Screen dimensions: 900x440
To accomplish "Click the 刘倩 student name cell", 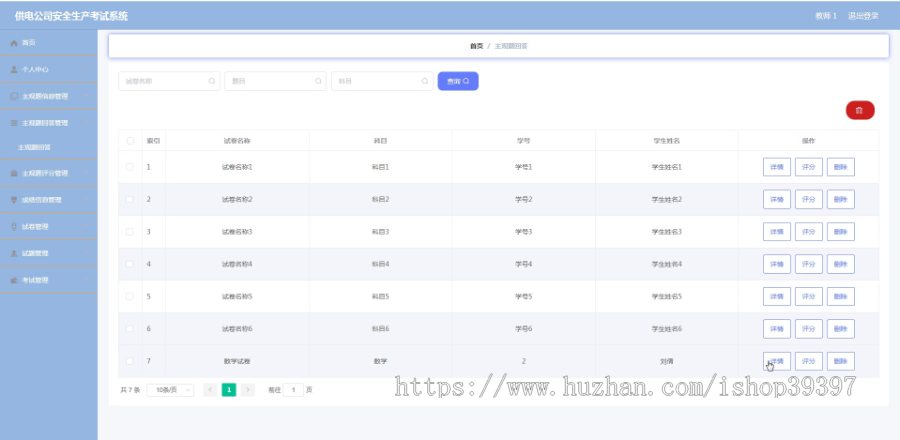I will click(x=666, y=361).
